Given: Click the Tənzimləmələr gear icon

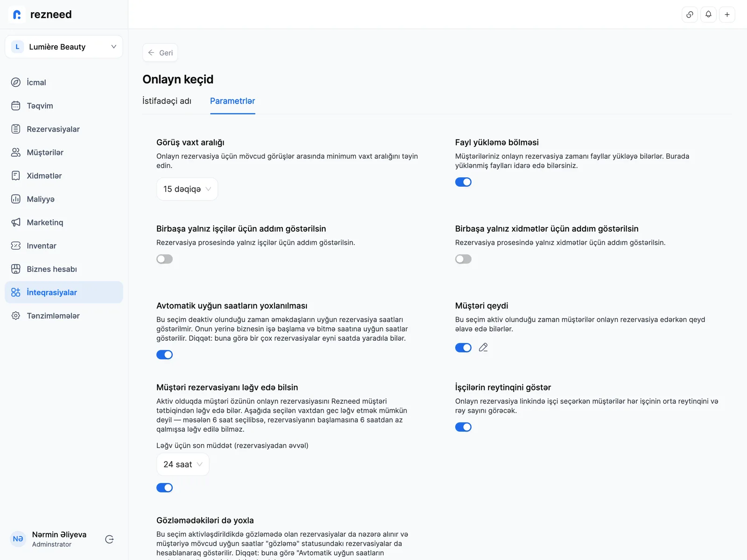Looking at the screenshot, I should 16,315.
